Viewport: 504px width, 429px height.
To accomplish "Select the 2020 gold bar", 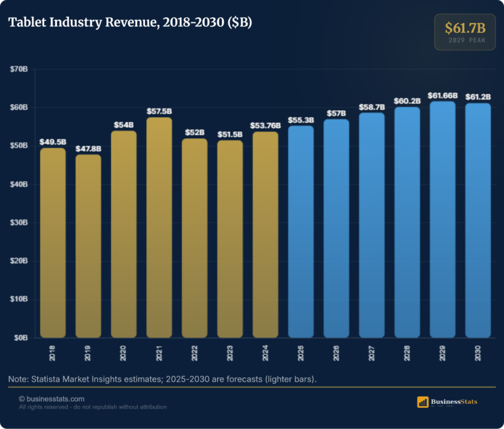I will click(x=124, y=234).
